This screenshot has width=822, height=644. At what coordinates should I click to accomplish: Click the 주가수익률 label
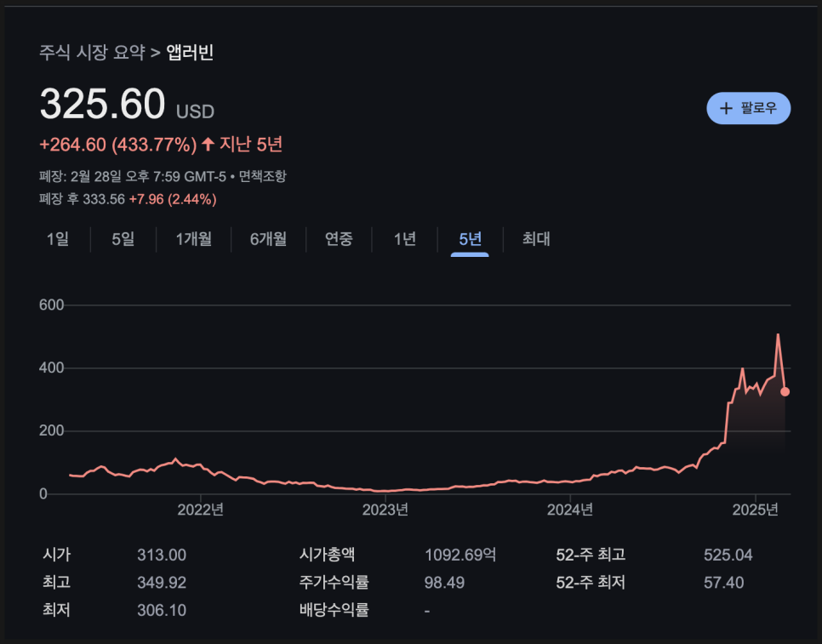(x=334, y=582)
